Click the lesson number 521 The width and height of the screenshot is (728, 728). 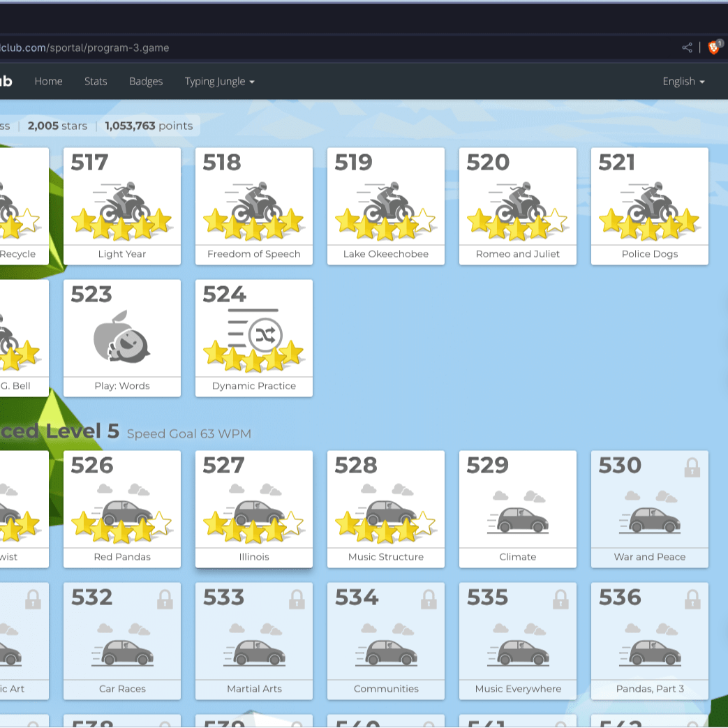pos(616,163)
